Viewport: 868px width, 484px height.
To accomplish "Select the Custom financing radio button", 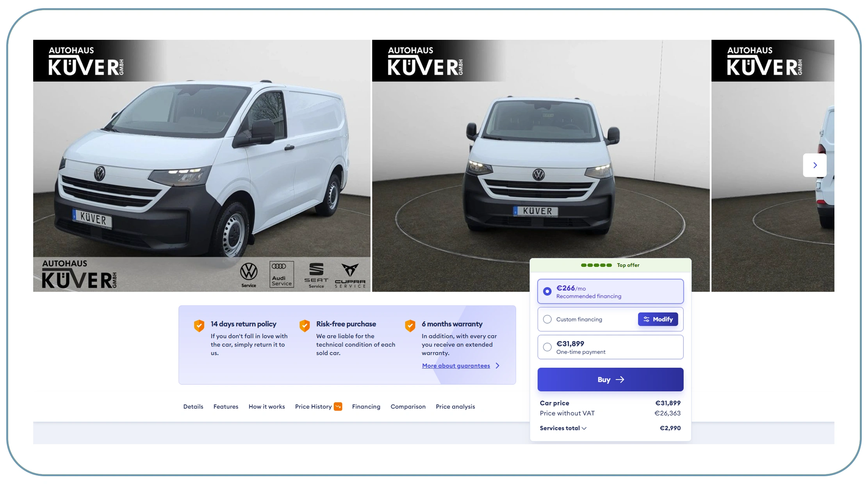I will coord(547,319).
